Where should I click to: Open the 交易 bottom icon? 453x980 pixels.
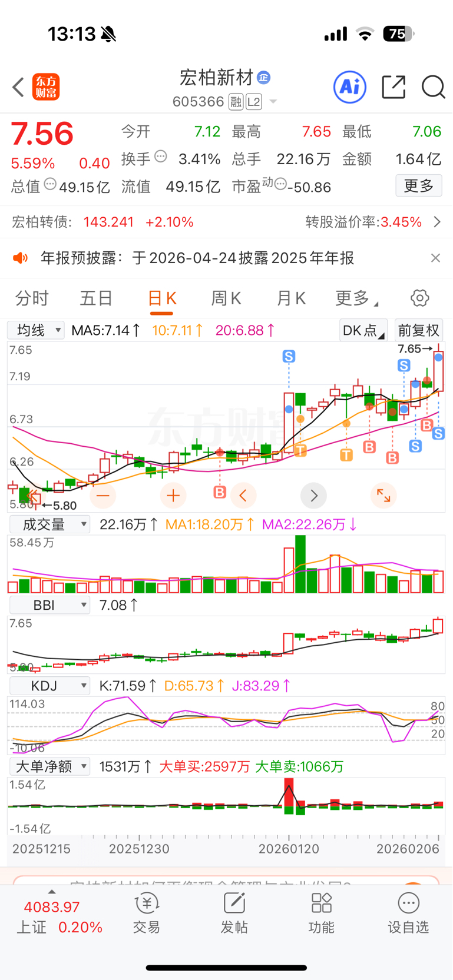click(x=146, y=913)
